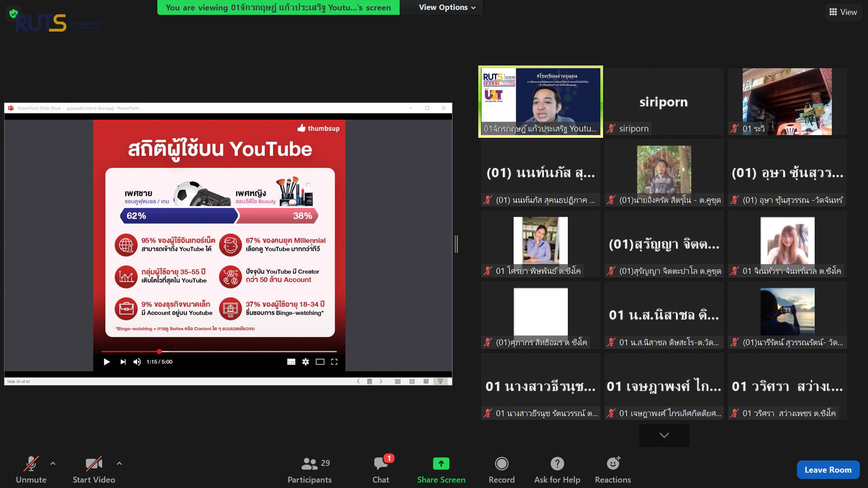Go to previous slide in PowerPoint bar

pos(358,381)
